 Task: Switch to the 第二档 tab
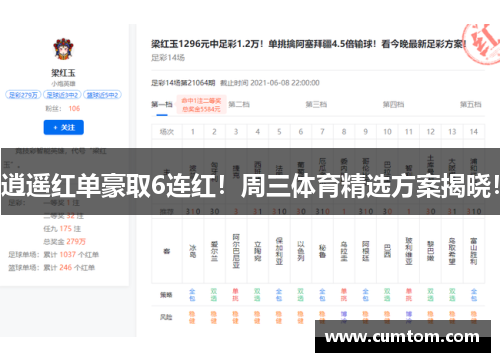[x=239, y=104]
